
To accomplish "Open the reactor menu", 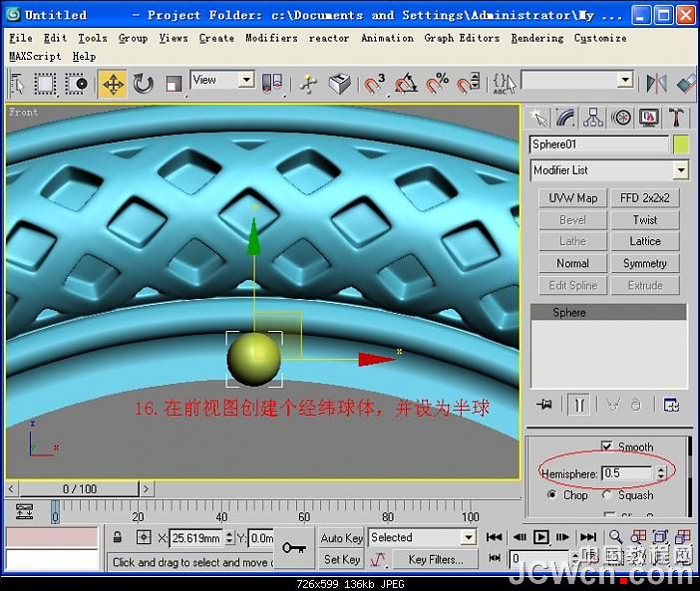I will 329,38.
